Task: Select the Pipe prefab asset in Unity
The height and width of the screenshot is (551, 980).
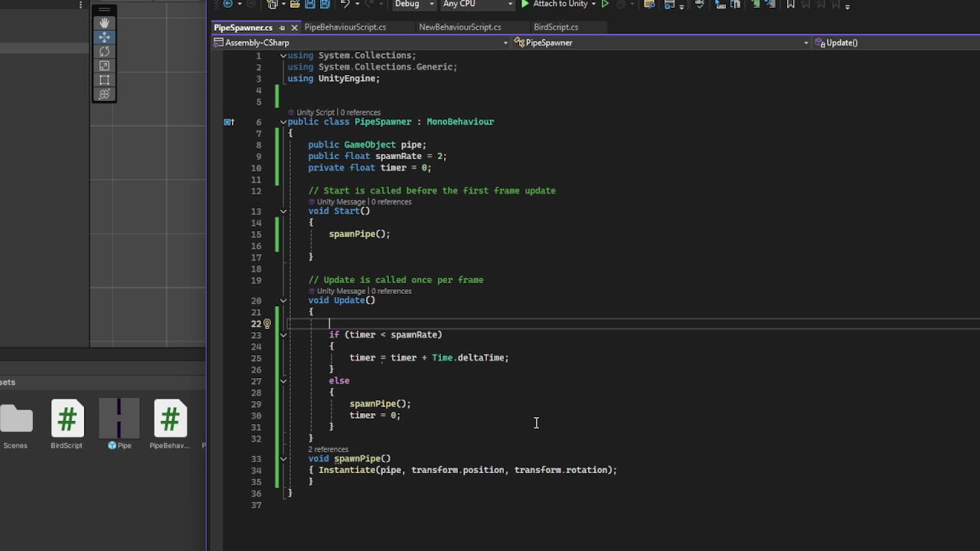Action: click(119, 425)
